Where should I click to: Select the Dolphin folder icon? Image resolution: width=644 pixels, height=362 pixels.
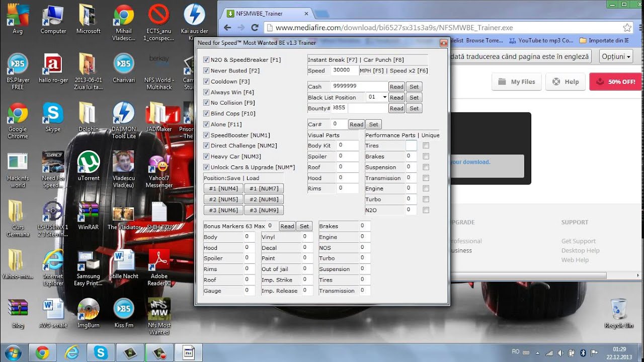pyautogui.click(x=88, y=117)
